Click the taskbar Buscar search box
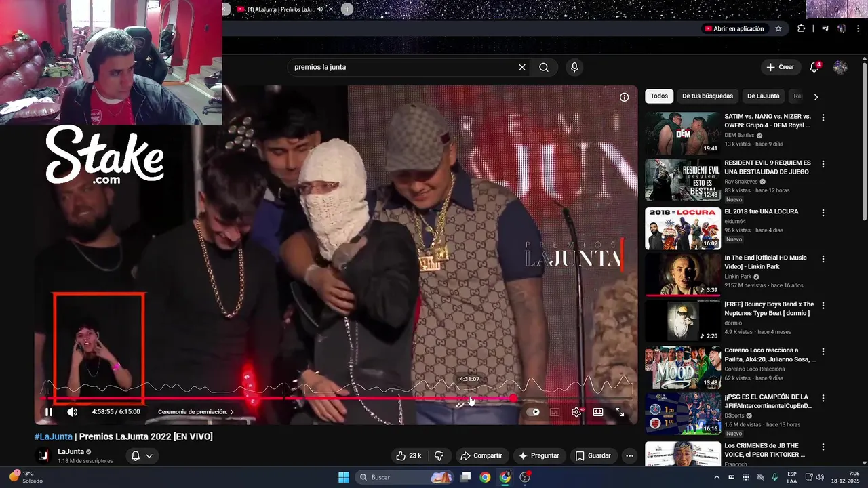 pos(406,477)
